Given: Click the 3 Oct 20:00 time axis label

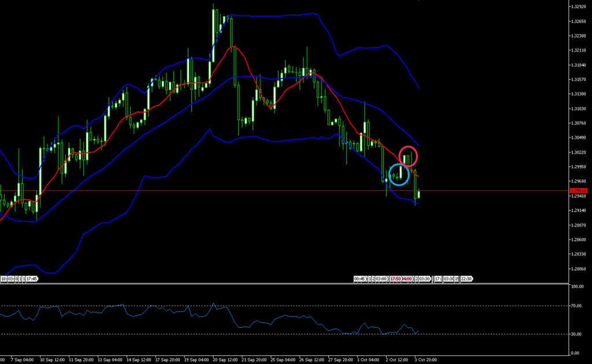Looking at the screenshot, I should [425, 360].
